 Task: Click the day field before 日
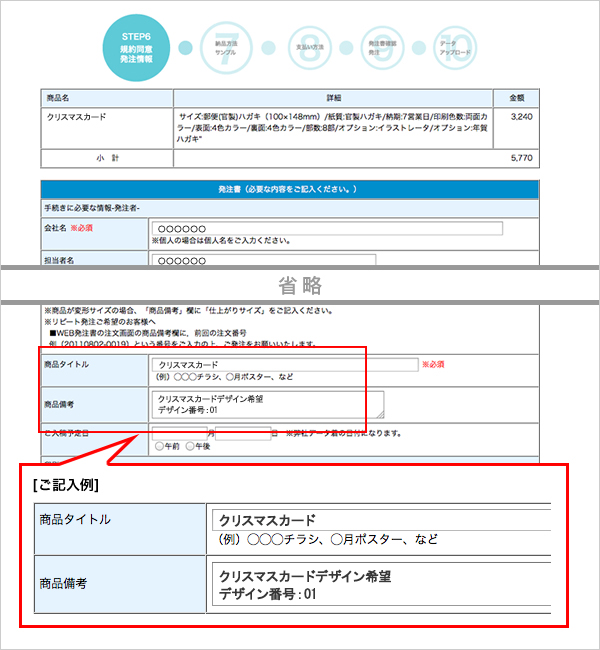click(x=243, y=434)
